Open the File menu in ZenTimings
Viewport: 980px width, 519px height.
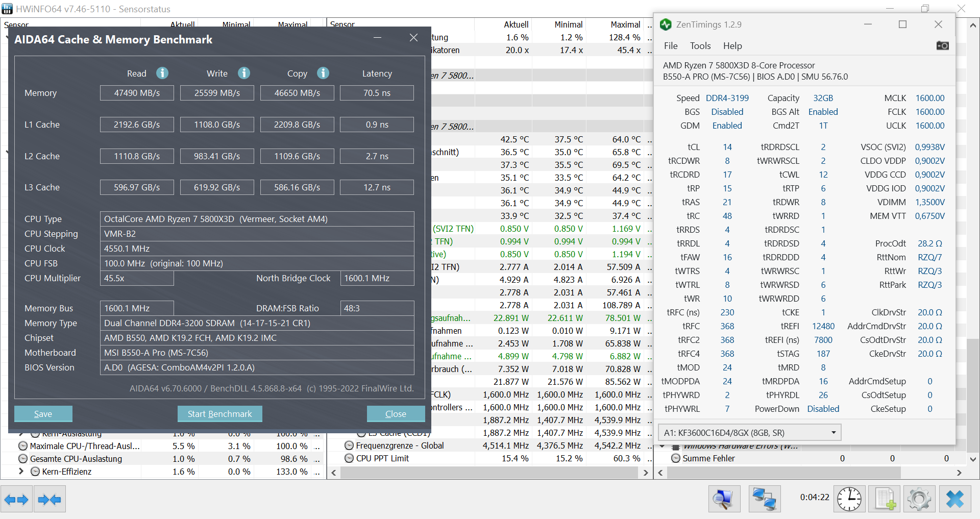click(670, 45)
